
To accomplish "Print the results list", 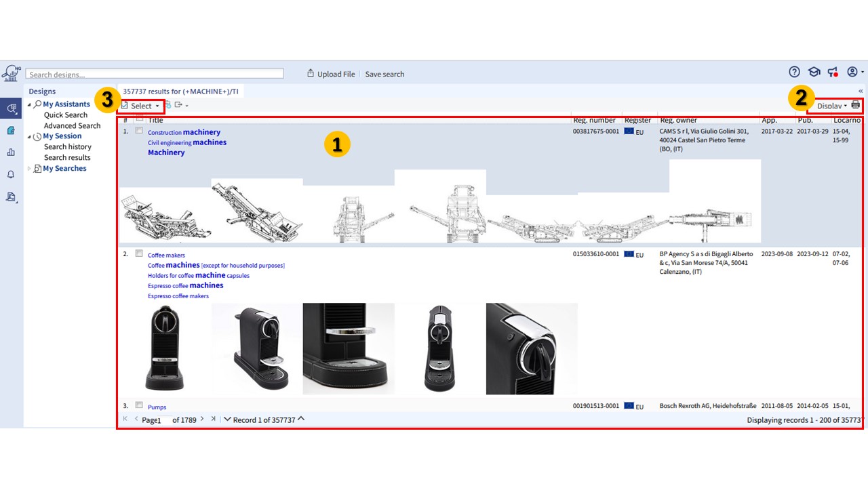I will [856, 105].
